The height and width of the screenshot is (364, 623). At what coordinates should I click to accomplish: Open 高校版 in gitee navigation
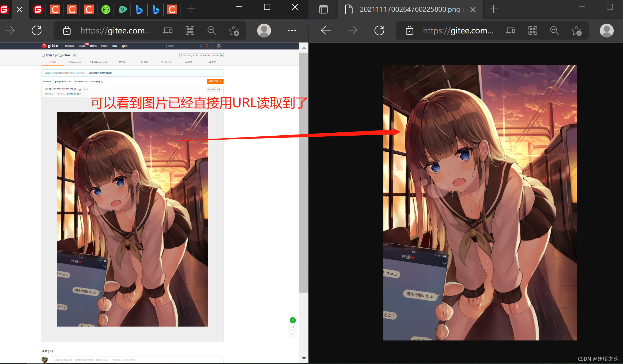pyautogui.click(x=93, y=46)
